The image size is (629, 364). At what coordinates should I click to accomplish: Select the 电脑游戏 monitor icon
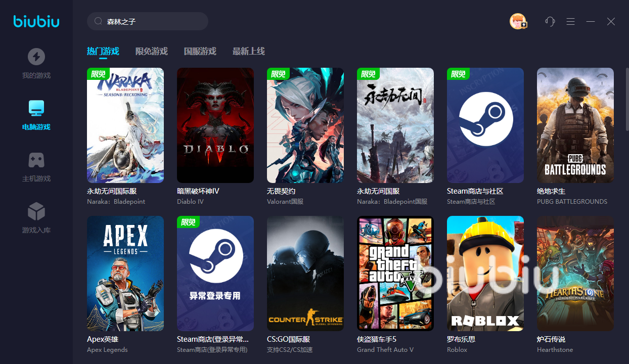(x=36, y=108)
